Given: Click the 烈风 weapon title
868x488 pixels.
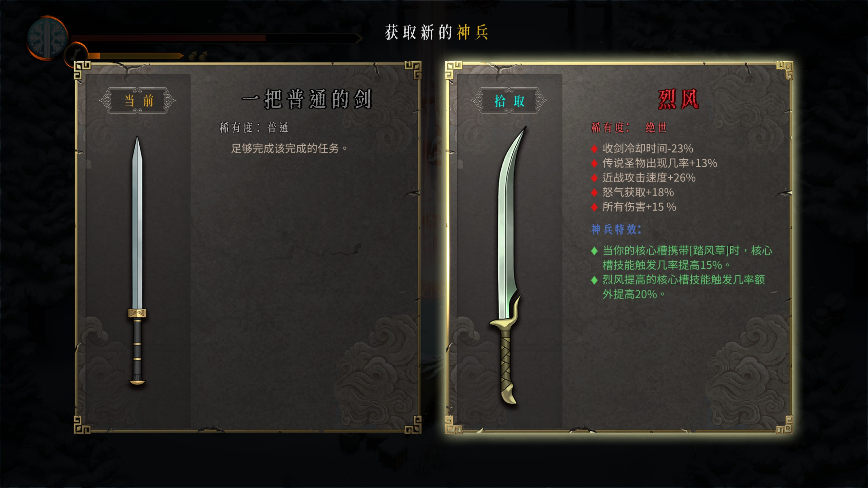Looking at the screenshot, I should pyautogui.click(x=678, y=99).
